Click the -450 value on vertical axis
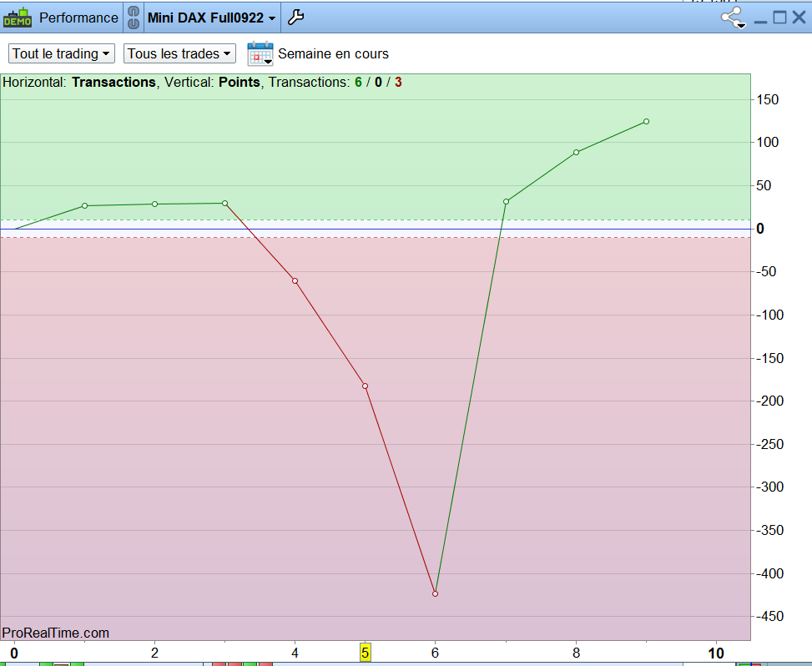 (769, 616)
